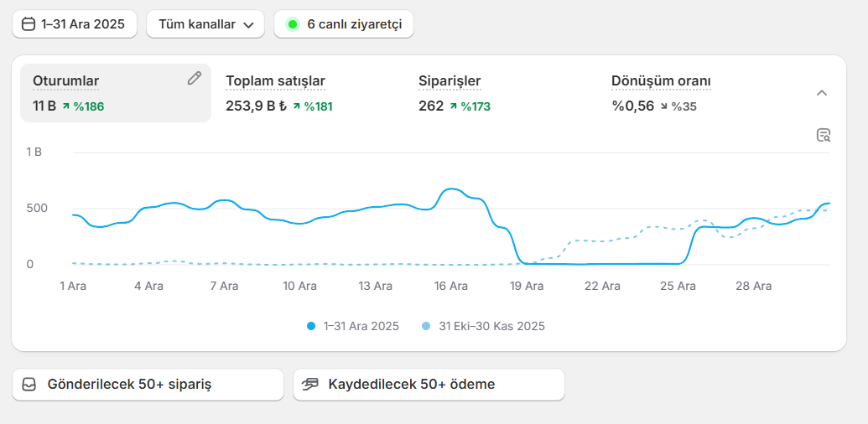Switch to the Siparişler metric

click(x=450, y=81)
